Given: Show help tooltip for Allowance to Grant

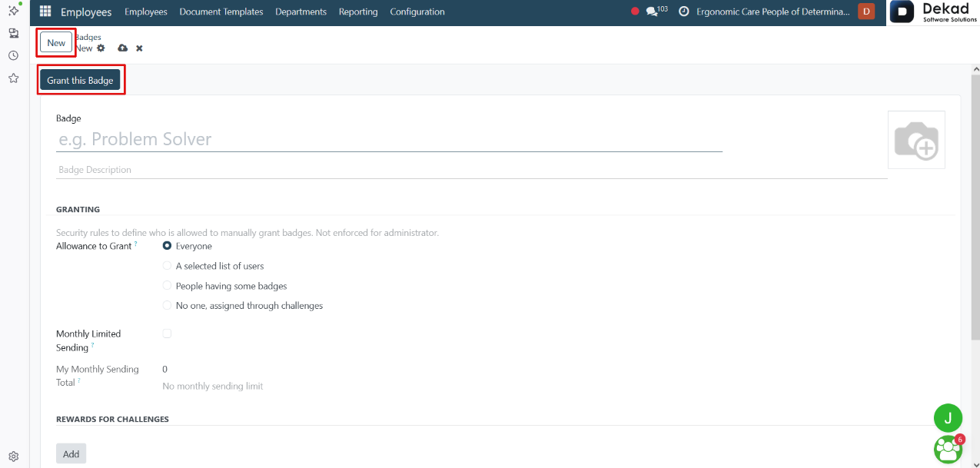Looking at the screenshot, I should point(136,244).
